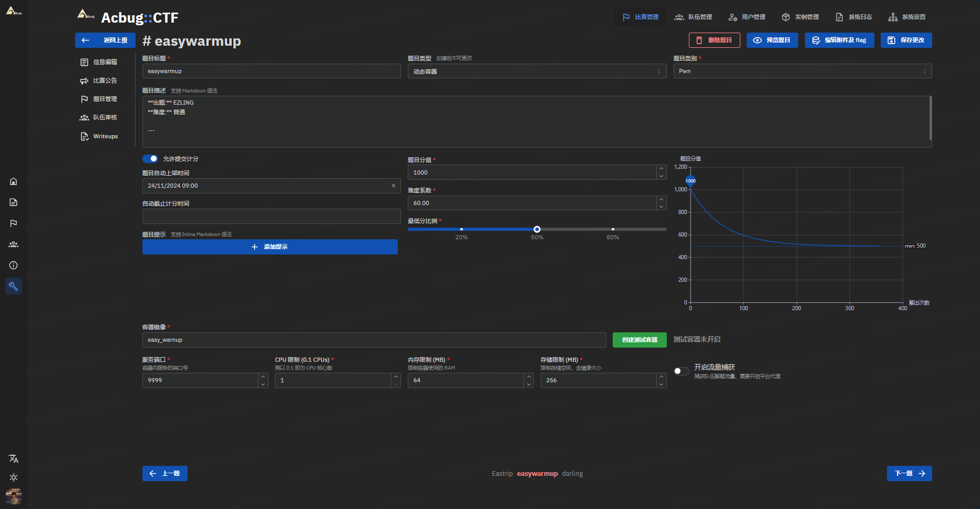The image size is (980, 509).
Task: Click the teams icon in left sidebar
Action: click(14, 245)
